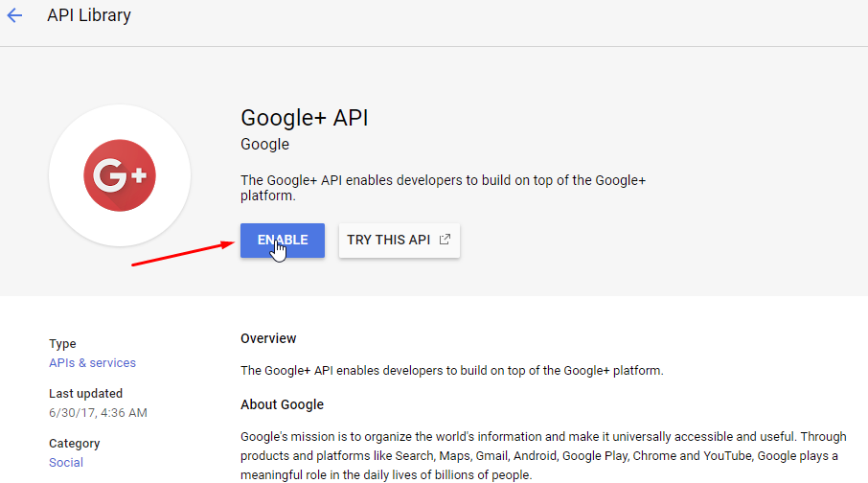
Task: Click the Google+ API heading
Action: 304,118
